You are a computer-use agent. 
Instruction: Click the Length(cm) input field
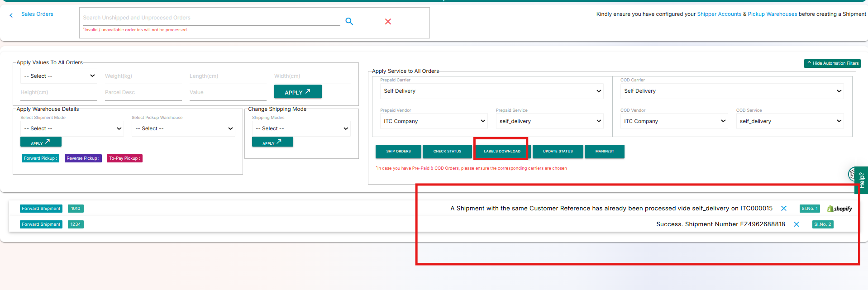click(228, 76)
